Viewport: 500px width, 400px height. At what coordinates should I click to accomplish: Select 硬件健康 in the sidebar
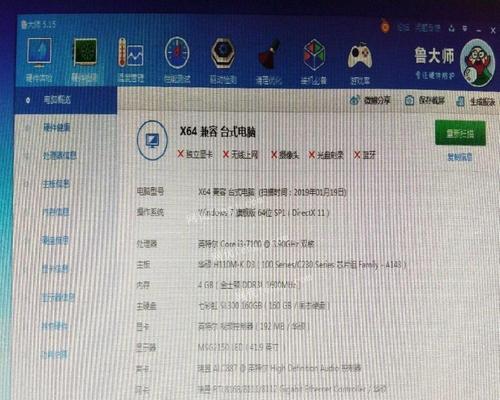(x=57, y=127)
